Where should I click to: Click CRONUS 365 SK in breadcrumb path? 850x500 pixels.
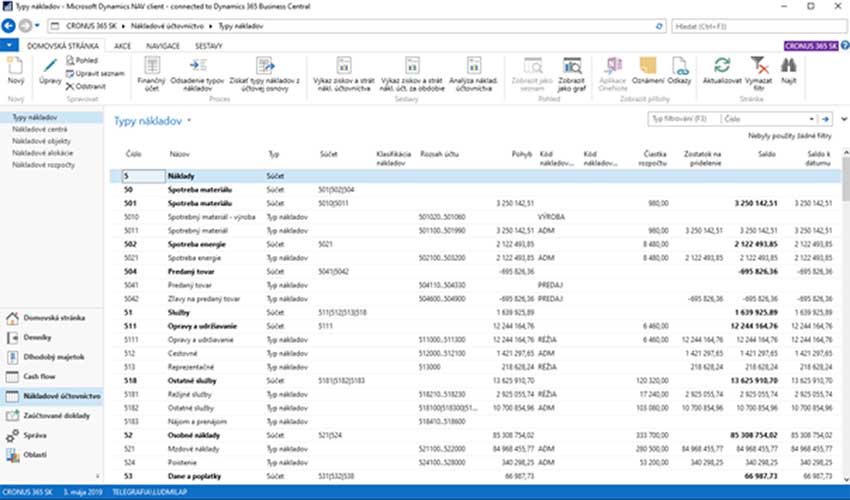tap(91, 25)
